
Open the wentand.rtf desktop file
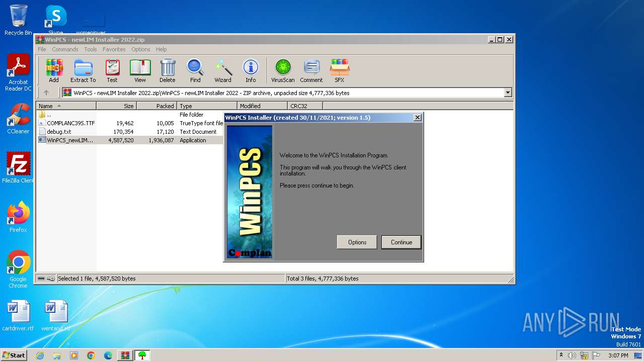coord(55,316)
